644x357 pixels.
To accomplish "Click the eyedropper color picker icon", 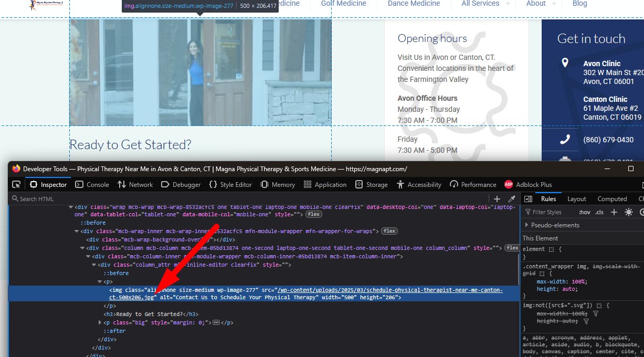I will tap(512, 199).
